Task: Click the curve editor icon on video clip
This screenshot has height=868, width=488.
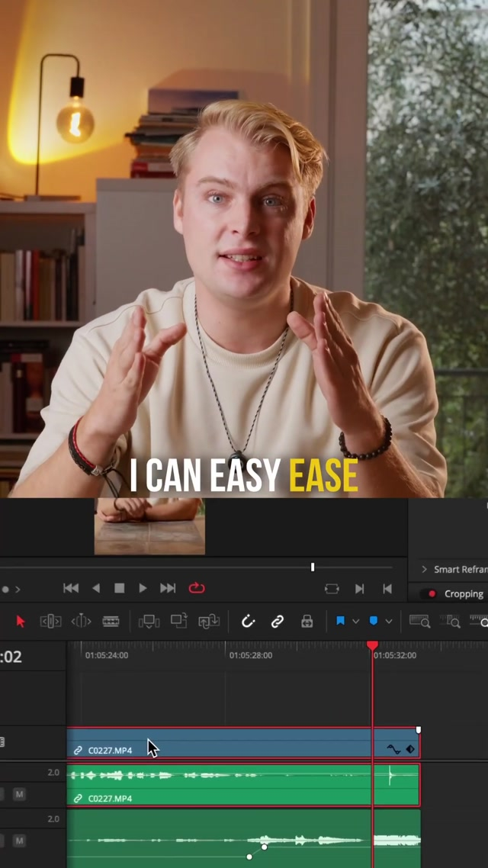Action: [x=393, y=749]
